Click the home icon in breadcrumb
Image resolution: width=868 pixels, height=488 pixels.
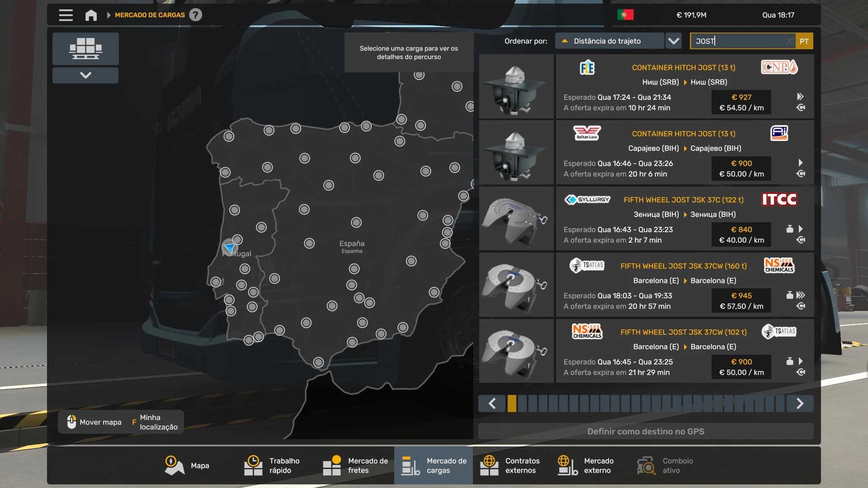pos(91,15)
